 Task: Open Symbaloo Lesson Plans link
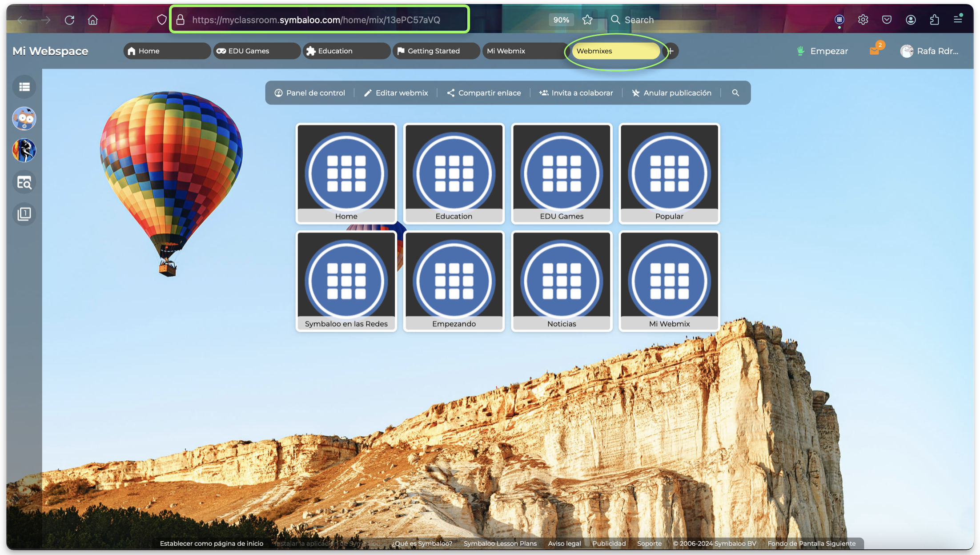(500, 543)
